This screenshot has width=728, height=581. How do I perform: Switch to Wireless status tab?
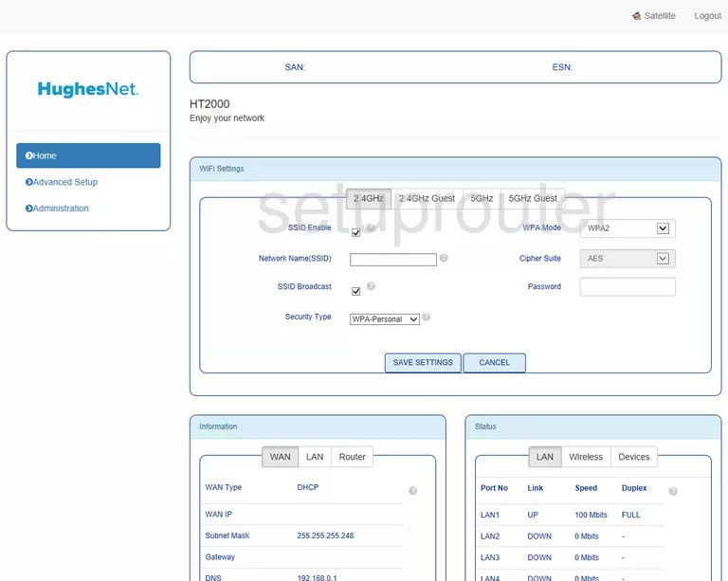click(x=586, y=457)
